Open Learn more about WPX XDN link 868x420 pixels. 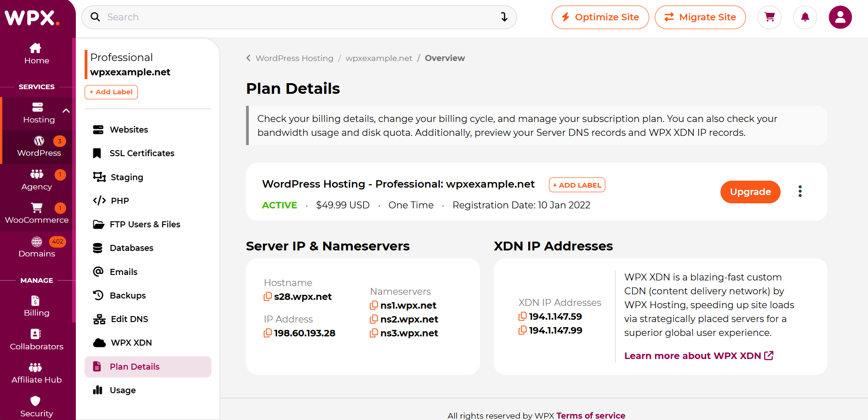click(699, 356)
